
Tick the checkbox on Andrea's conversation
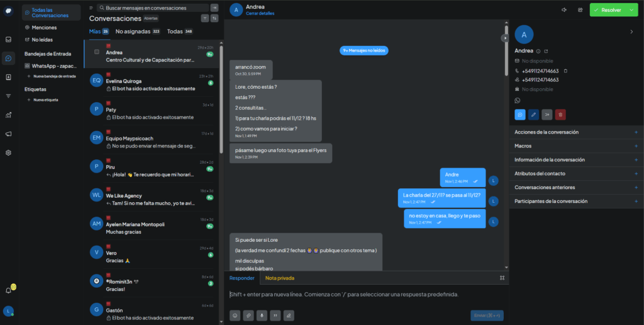click(96, 52)
